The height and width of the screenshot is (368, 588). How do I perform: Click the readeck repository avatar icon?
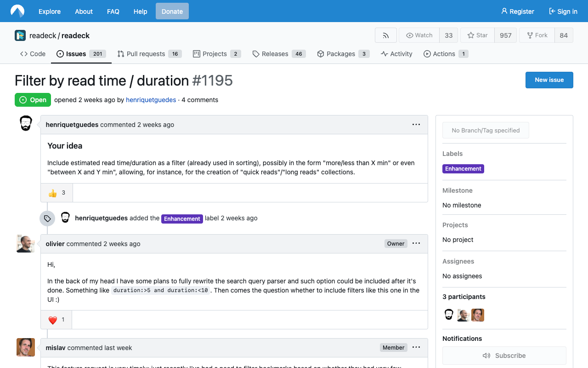click(x=20, y=35)
